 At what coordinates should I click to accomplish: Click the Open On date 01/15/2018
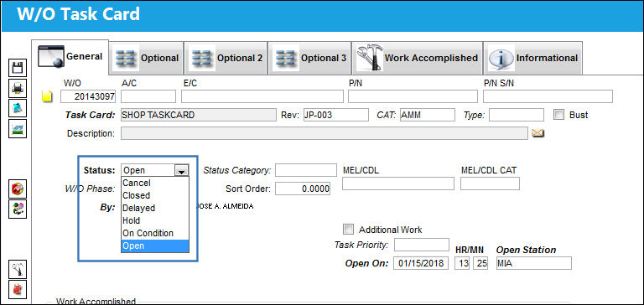(x=421, y=263)
